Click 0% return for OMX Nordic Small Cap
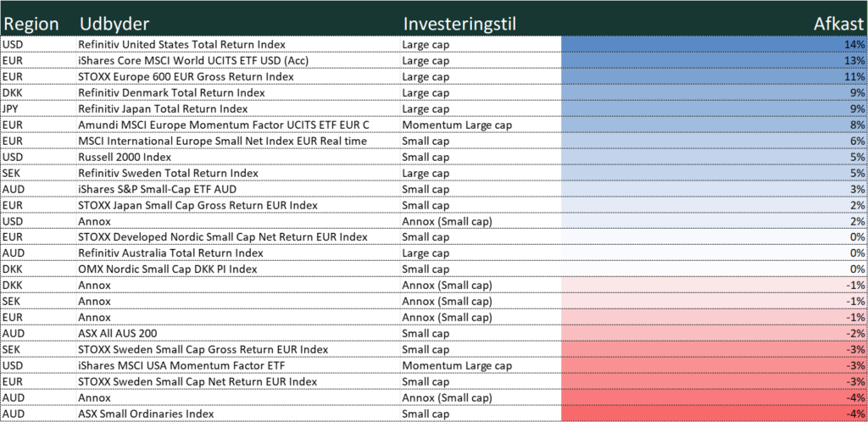 [858, 269]
